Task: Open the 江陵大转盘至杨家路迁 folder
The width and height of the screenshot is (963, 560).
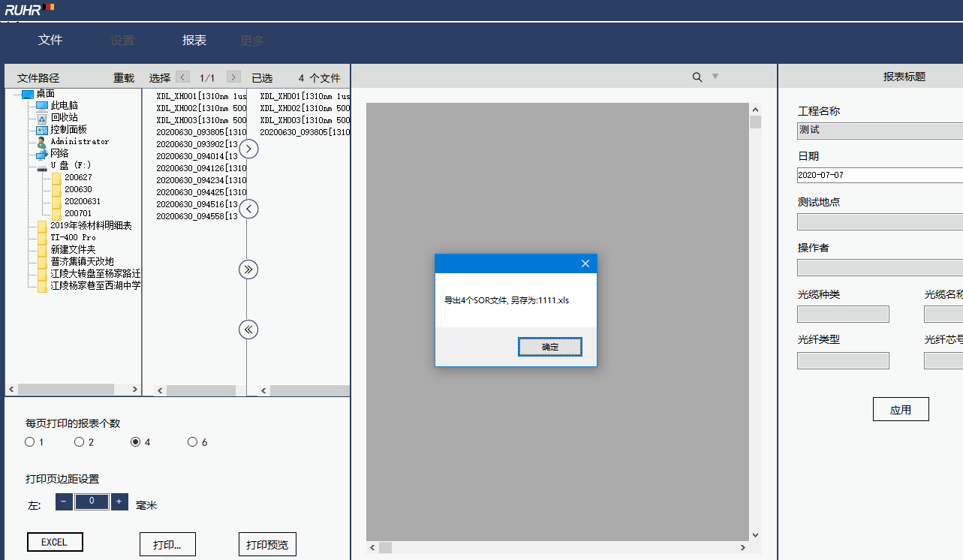Action: (x=95, y=273)
